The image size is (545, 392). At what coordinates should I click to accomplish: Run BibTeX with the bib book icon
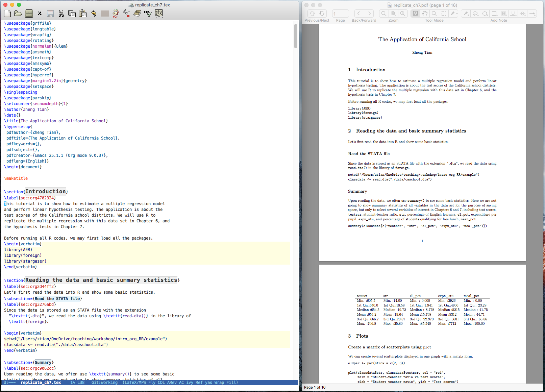tap(137, 14)
